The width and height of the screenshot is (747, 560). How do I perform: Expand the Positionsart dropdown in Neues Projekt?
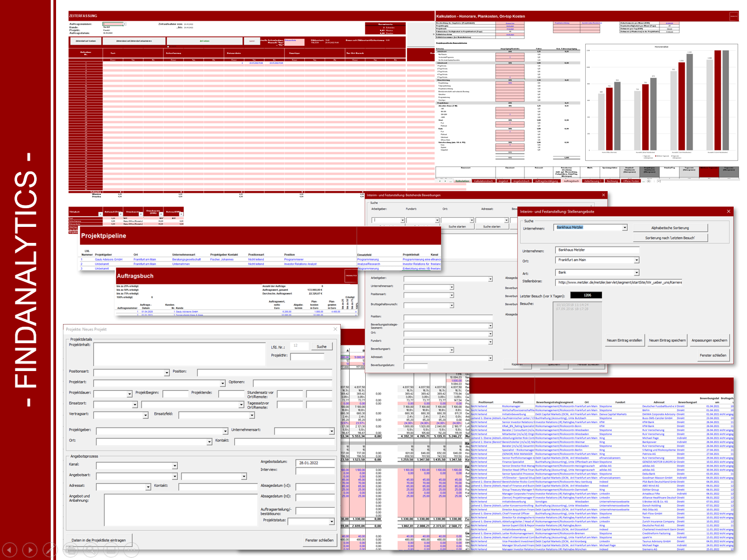point(167,373)
